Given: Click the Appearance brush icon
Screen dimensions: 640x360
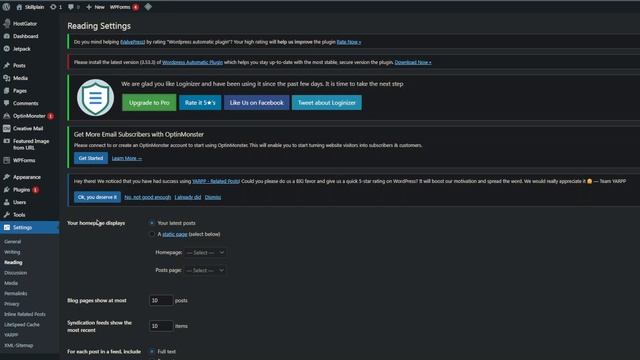Looking at the screenshot, I should pos(7,177).
